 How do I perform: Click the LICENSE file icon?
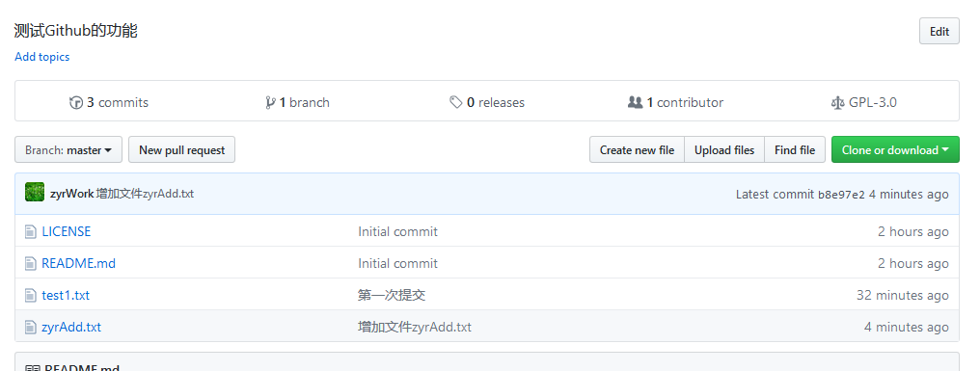31,231
